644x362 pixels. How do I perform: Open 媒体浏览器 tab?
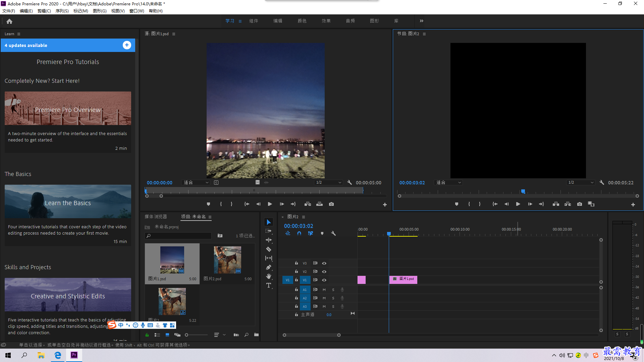coord(156,217)
